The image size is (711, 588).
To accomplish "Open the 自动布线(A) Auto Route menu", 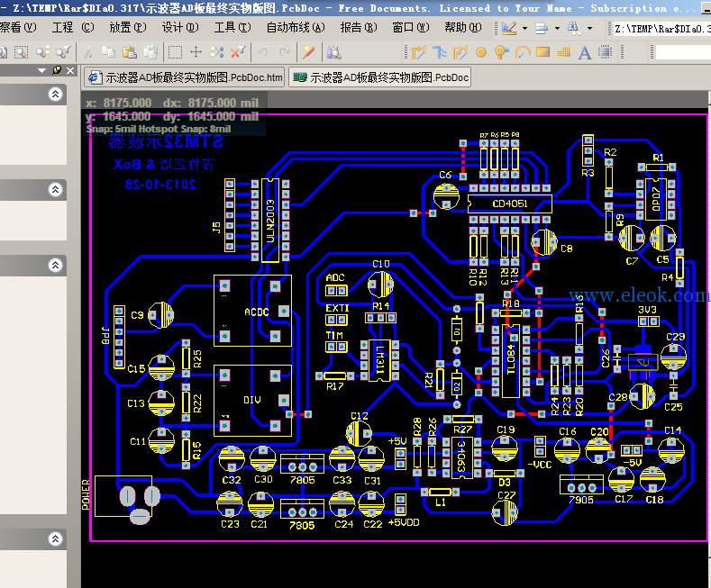I will 296,28.
